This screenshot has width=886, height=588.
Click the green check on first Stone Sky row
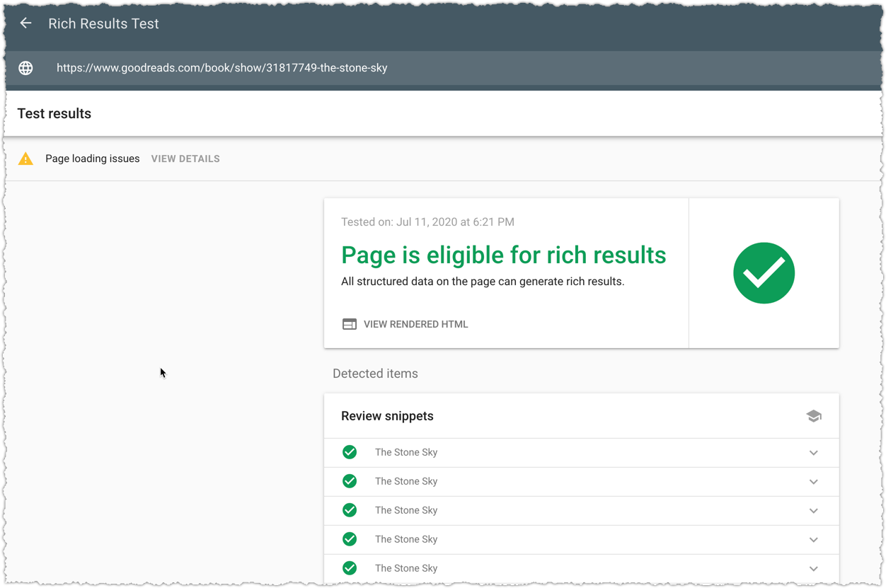[350, 452]
